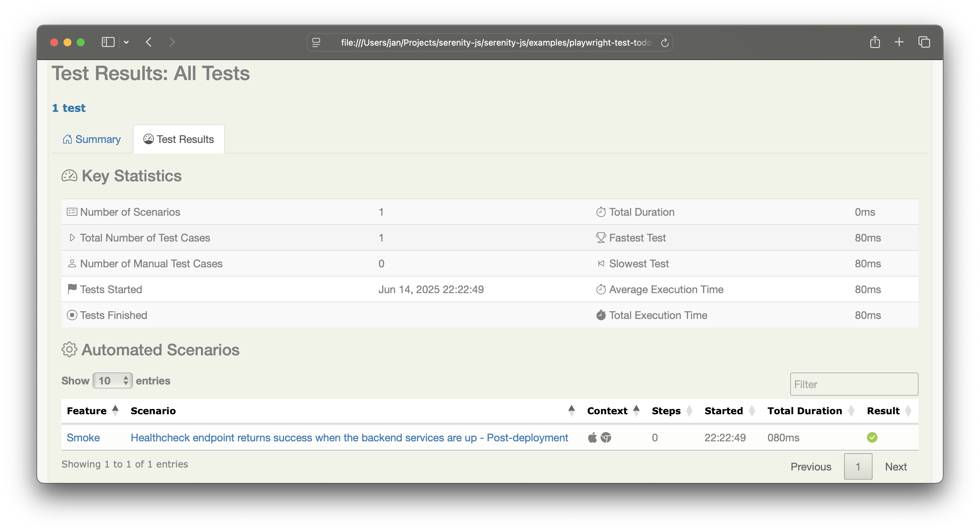Viewport: 980px width, 532px height.
Task: Click the '1 test' heading text
Action: click(x=69, y=108)
